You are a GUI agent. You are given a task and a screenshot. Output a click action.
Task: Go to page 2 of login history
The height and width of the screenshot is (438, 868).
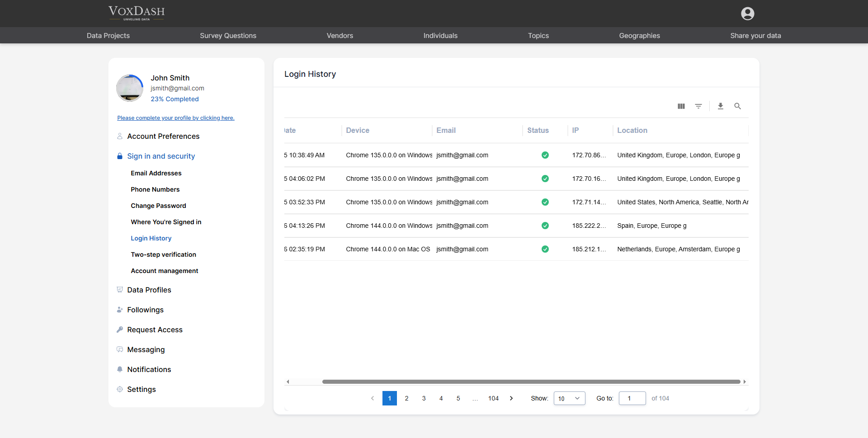point(406,398)
